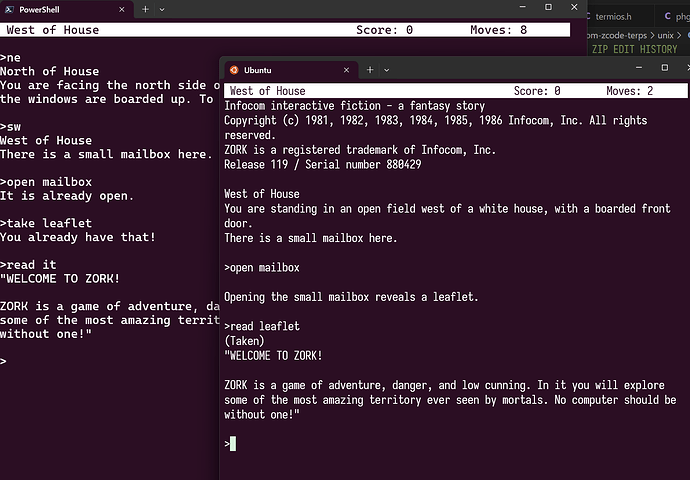Screen dimensions: 690x480
Task: Close the Ubuntu tab
Action: (346, 70)
